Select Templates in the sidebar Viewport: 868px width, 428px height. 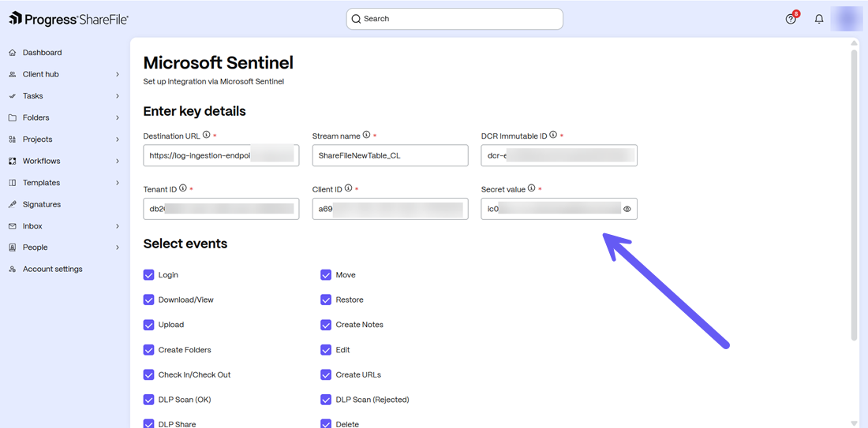pos(42,183)
